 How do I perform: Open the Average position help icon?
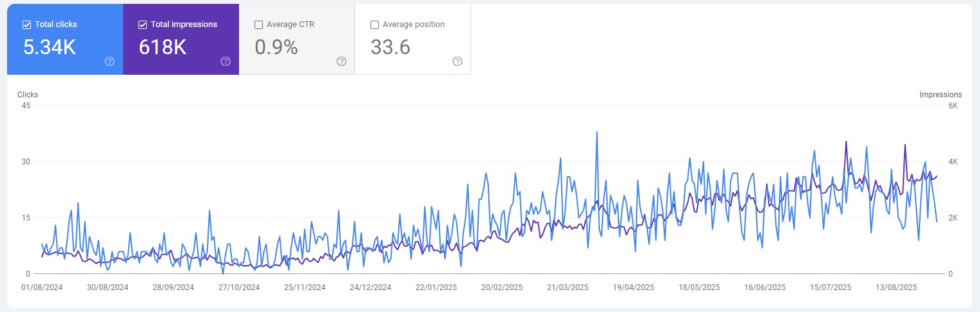(x=457, y=61)
